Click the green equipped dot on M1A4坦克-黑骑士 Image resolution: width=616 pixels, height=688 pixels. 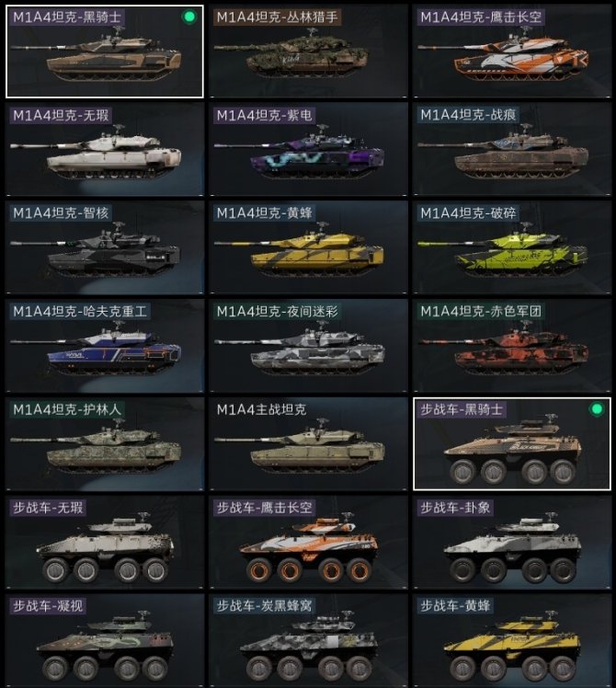tap(189, 17)
